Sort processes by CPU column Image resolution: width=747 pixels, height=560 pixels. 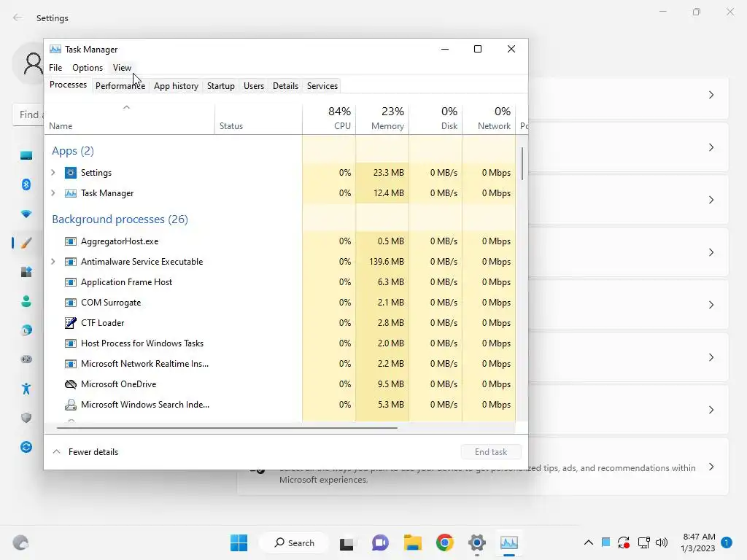click(329, 118)
